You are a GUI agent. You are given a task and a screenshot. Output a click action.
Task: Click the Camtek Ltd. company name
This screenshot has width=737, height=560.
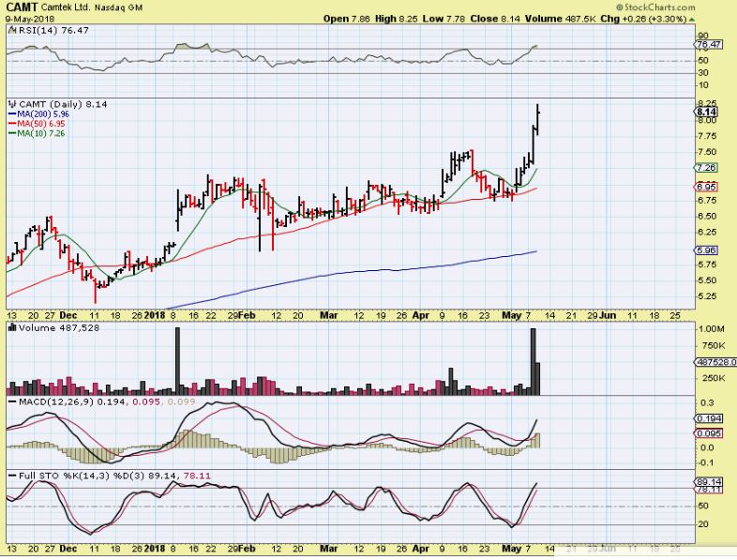click(x=66, y=8)
